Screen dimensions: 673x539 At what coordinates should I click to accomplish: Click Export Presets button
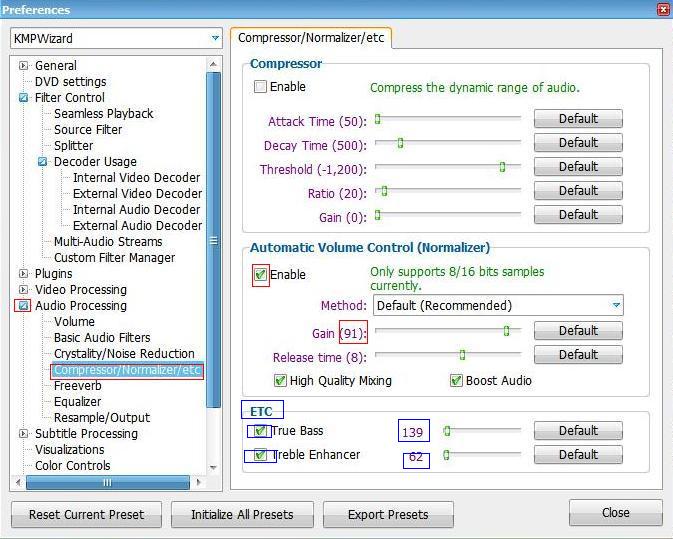point(388,515)
